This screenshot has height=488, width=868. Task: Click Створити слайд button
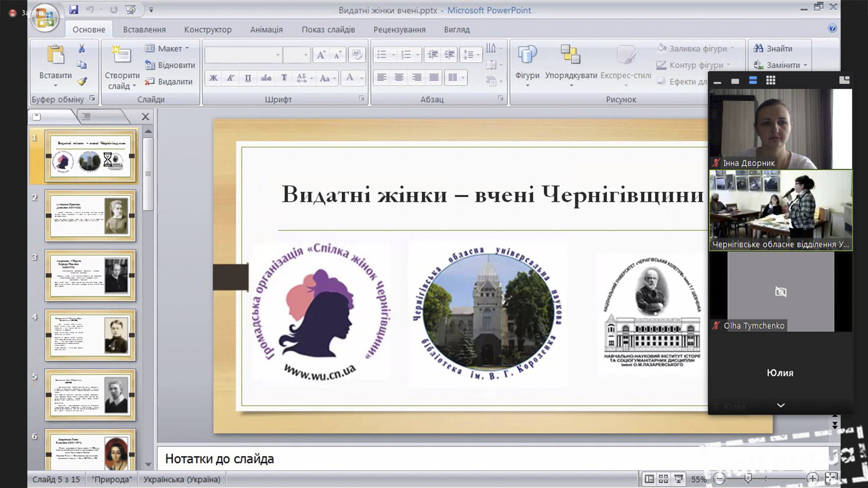click(x=122, y=68)
